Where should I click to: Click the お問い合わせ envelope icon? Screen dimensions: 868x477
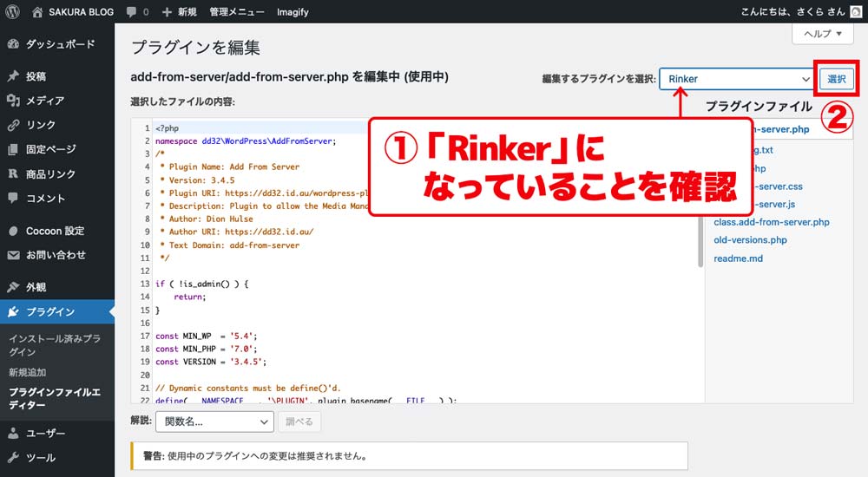[13, 255]
